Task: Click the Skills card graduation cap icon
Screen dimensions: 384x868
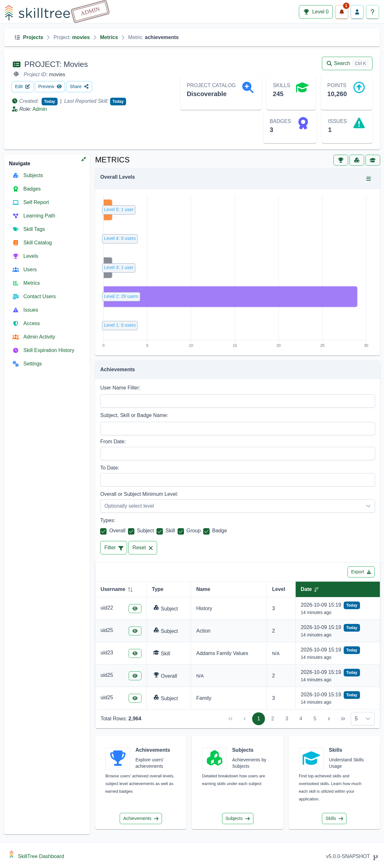Action: click(311, 758)
